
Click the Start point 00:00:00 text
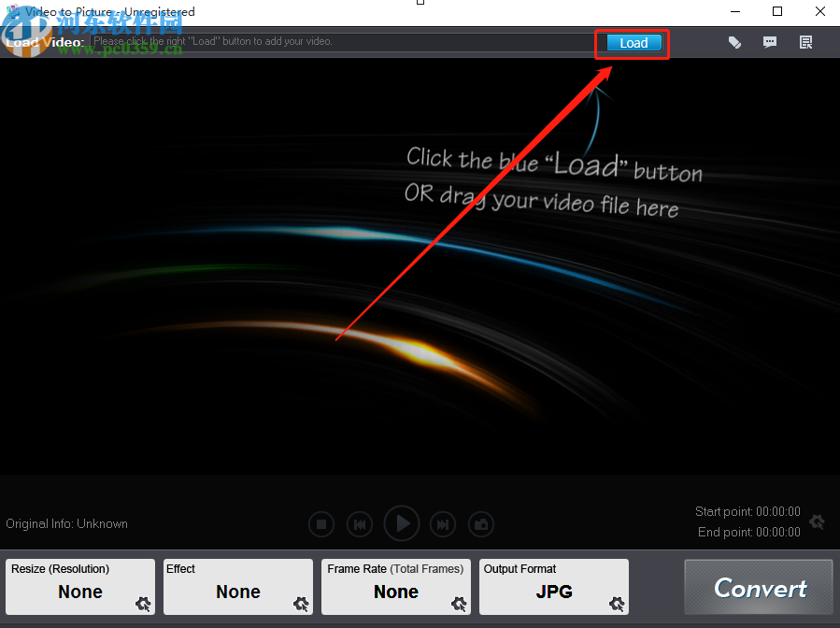[x=747, y=512]
